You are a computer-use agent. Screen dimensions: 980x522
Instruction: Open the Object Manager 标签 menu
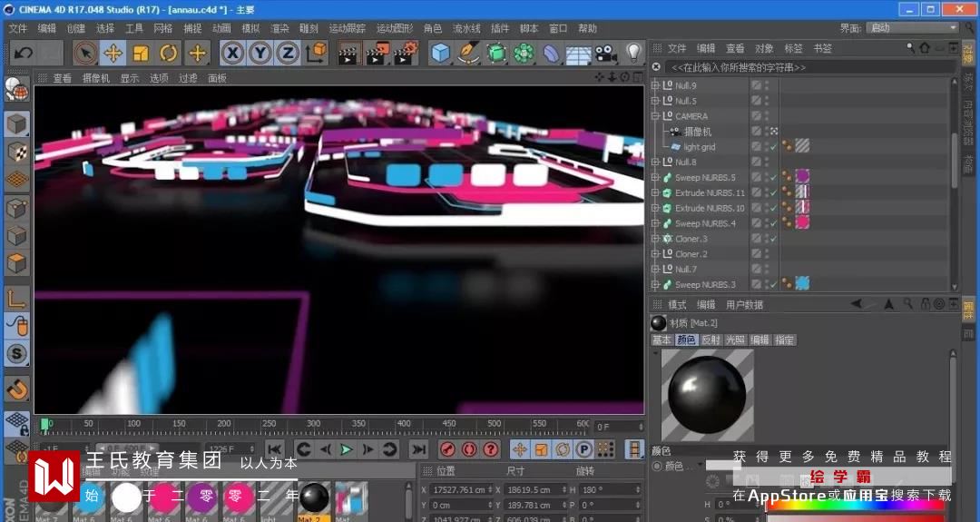point(793,48)
